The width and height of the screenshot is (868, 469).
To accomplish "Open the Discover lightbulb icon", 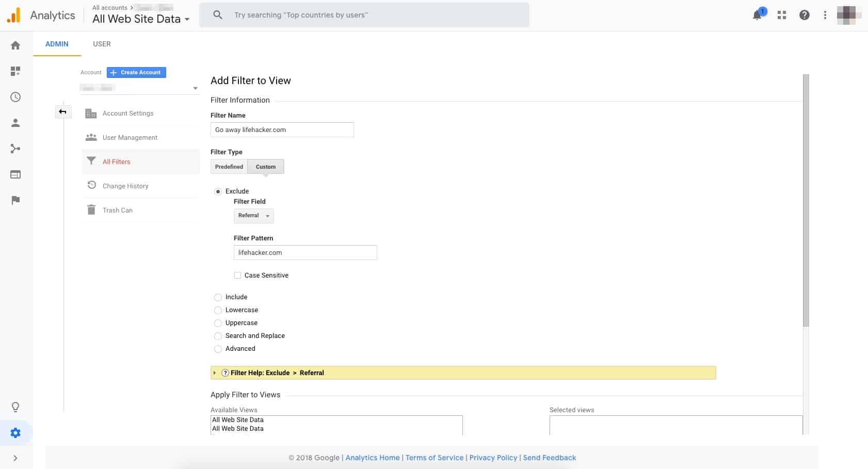I will coord(15,407).
